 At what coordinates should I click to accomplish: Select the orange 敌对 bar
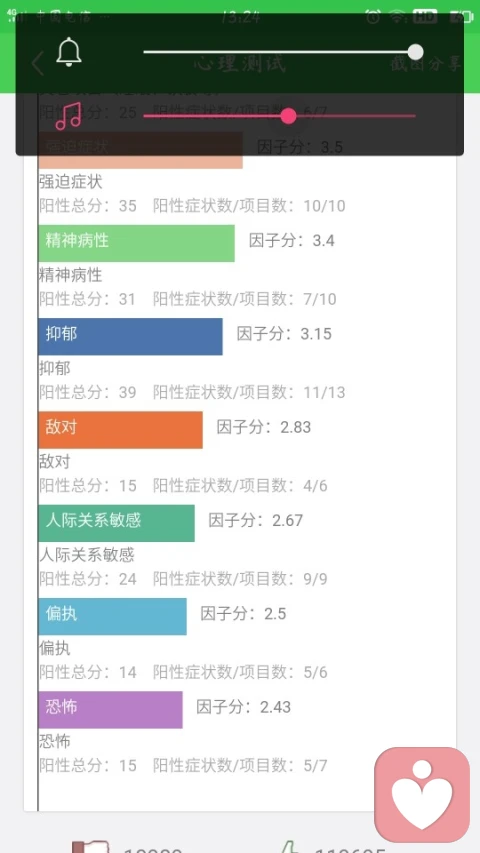[x=120, y=430]
